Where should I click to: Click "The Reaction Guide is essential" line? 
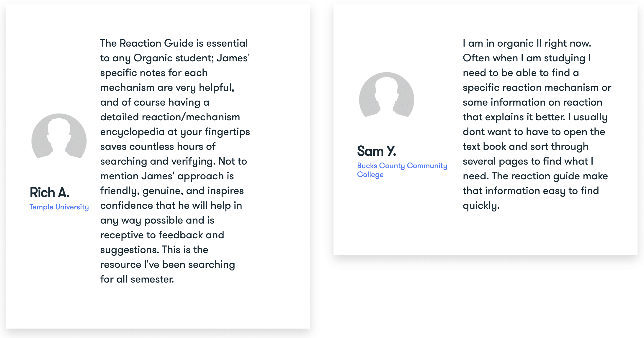point(174,43)
